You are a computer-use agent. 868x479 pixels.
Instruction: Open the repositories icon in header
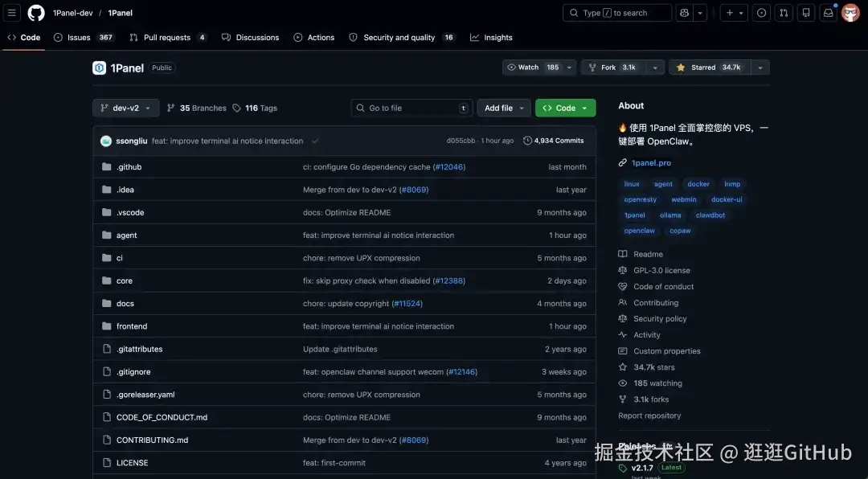click(806, 13)
